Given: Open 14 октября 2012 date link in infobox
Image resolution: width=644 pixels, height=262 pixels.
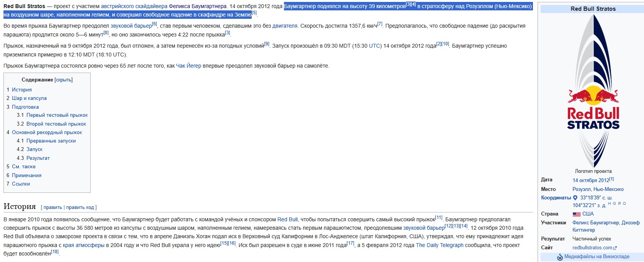Looking at the screenshot, I should pos(591,181).
